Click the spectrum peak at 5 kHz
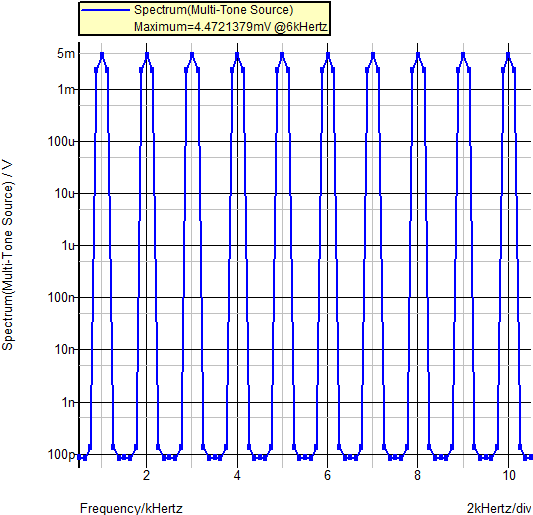Viewport: 533px width, 515px height. pyautogui.click(x=282, y=54)
